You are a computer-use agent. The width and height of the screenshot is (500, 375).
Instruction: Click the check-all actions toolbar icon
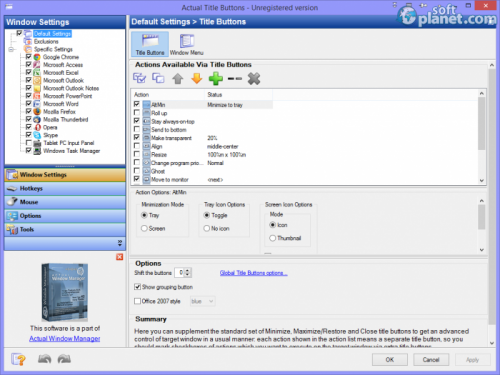coord(139,78)
